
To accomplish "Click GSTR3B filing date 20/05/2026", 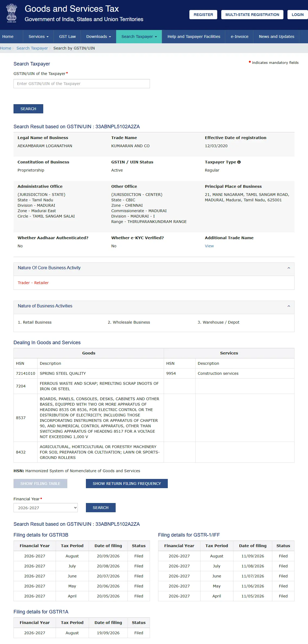I will point(108,596).
